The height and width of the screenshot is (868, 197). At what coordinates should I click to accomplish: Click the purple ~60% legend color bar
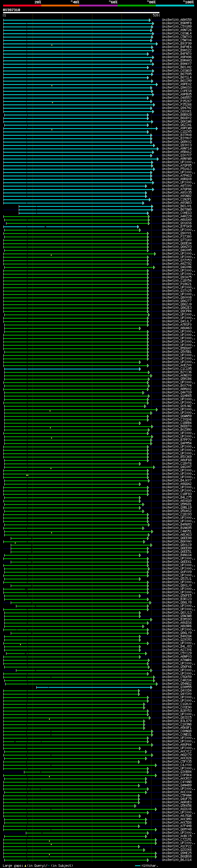99,6
